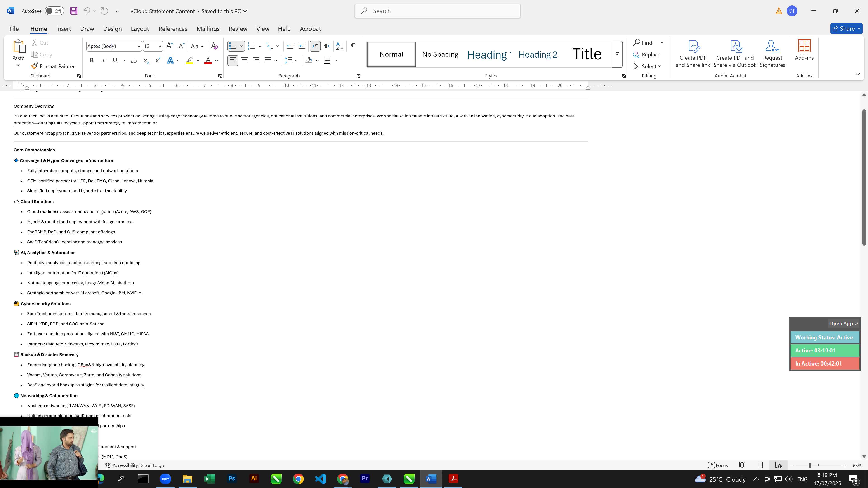Switch to the Acrobat tab
The image size is (868, 488).
click(310, 29)
